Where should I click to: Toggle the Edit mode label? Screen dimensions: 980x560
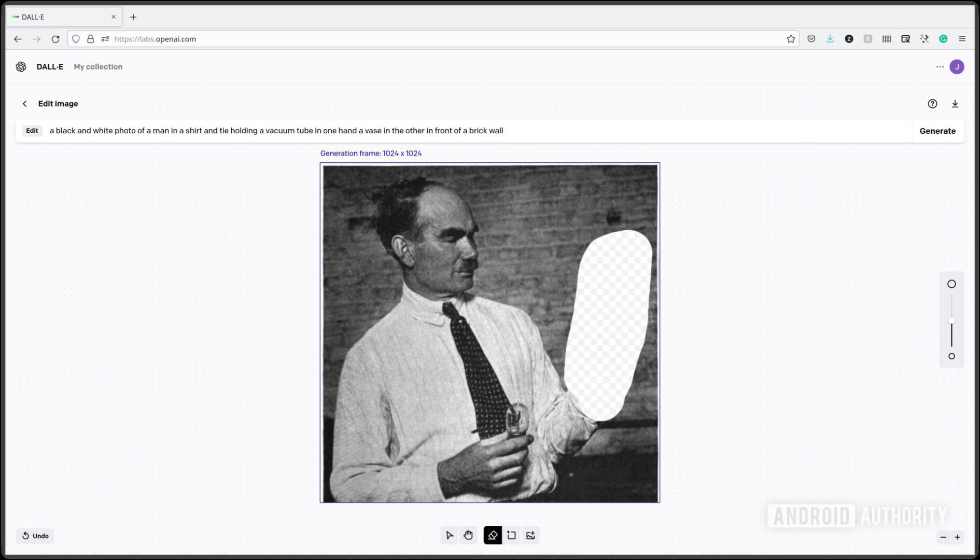[32, 131]
